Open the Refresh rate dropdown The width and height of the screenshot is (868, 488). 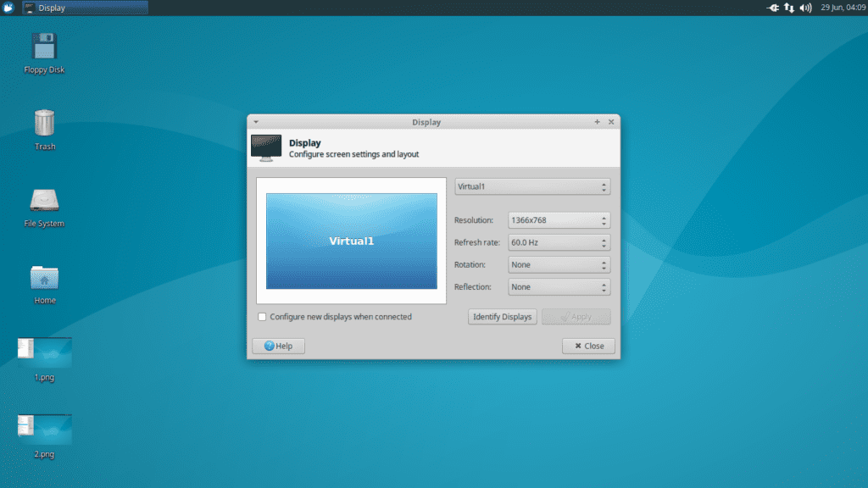click(x=559, y=241)
